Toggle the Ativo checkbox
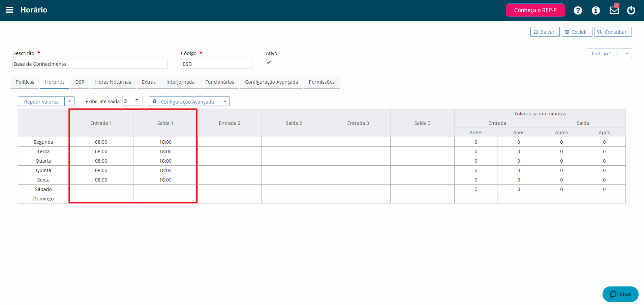 [269, 62]
